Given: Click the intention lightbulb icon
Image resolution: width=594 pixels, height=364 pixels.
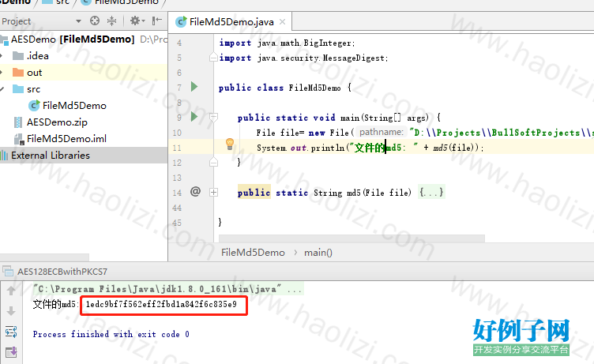Looking at the screenshot, I should [x=230, y=144].
